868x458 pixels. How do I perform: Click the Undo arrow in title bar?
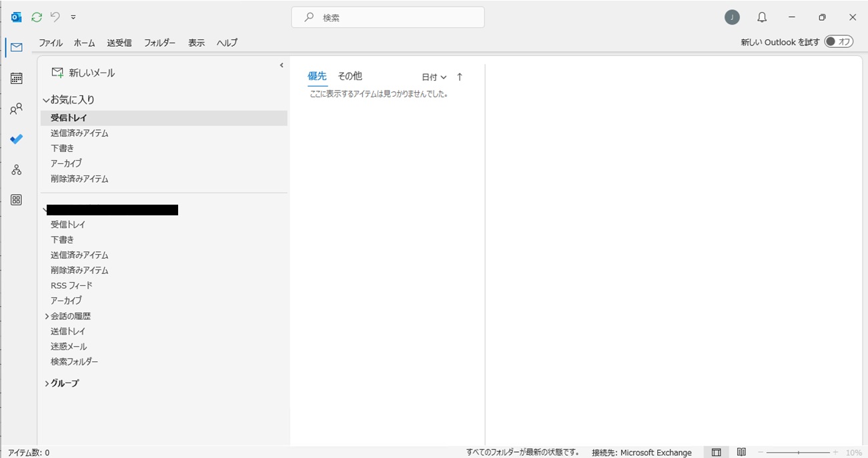[55, 17]
